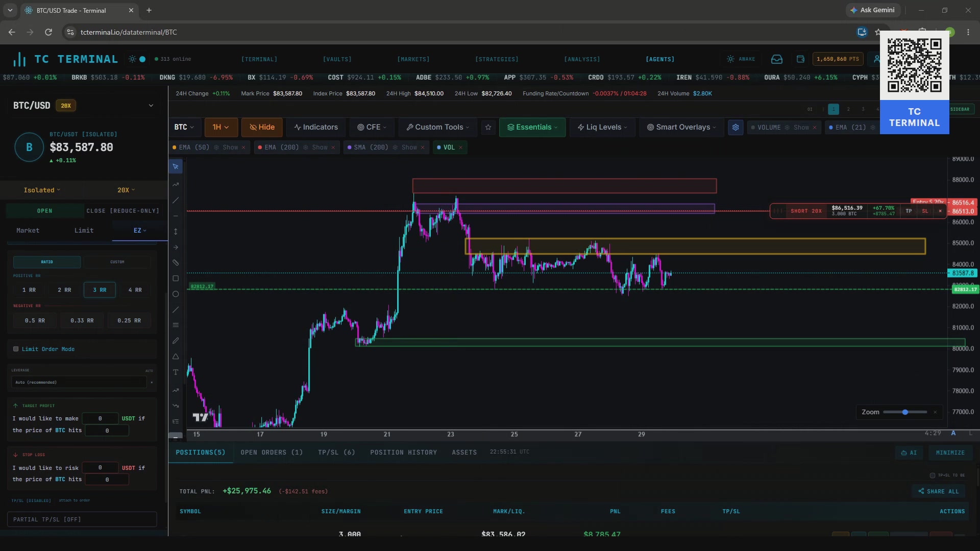Open the Custom Tools dropdown

coord(438,128)
